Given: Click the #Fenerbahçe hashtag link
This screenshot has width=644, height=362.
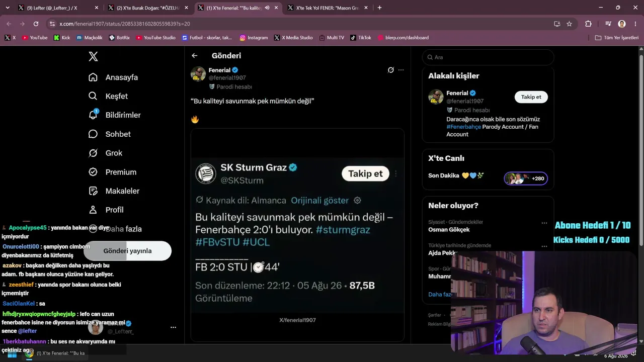Looking at the screenshot, I should click(463, 127).
